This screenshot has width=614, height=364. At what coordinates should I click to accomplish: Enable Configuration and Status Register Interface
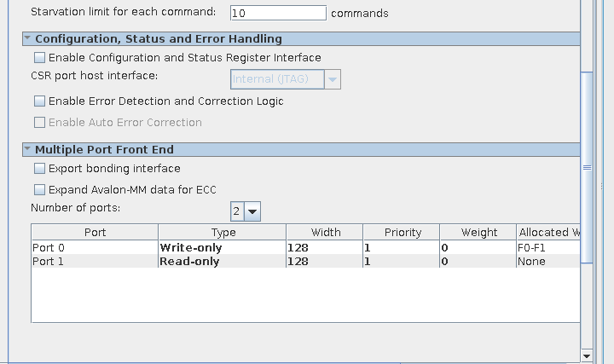[39, 58]
